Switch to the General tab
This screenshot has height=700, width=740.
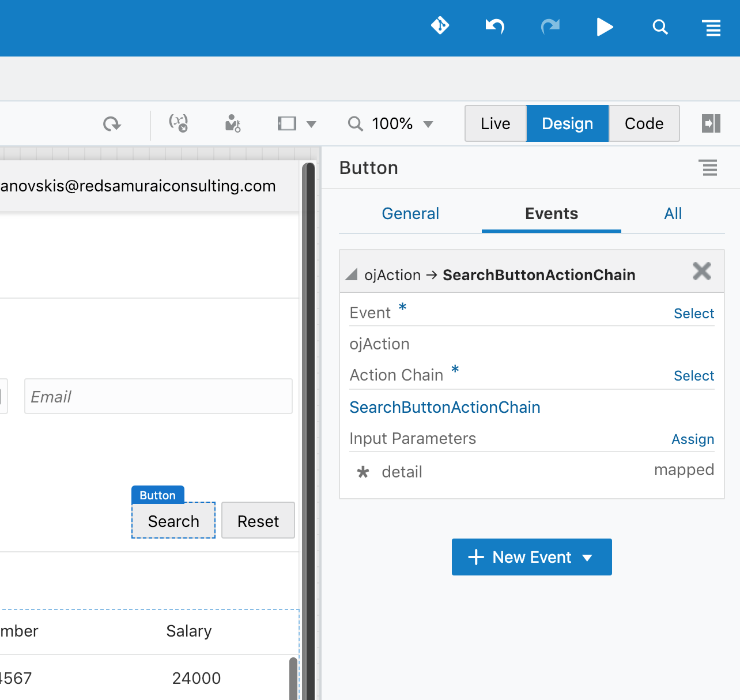(x=410, y=213)
